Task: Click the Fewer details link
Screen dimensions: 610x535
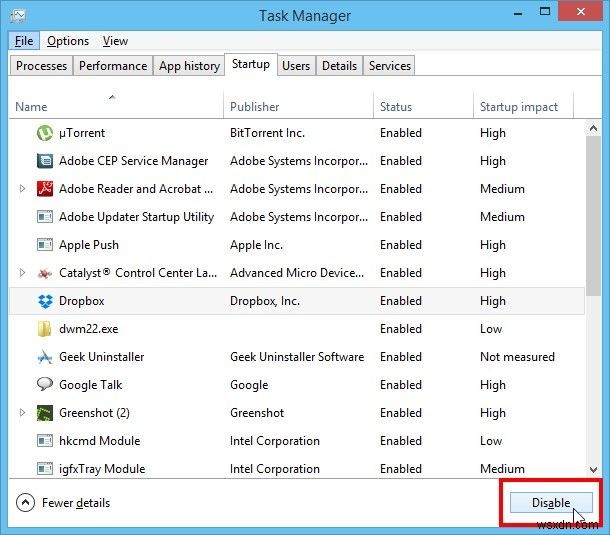Action: click(76, 503)
